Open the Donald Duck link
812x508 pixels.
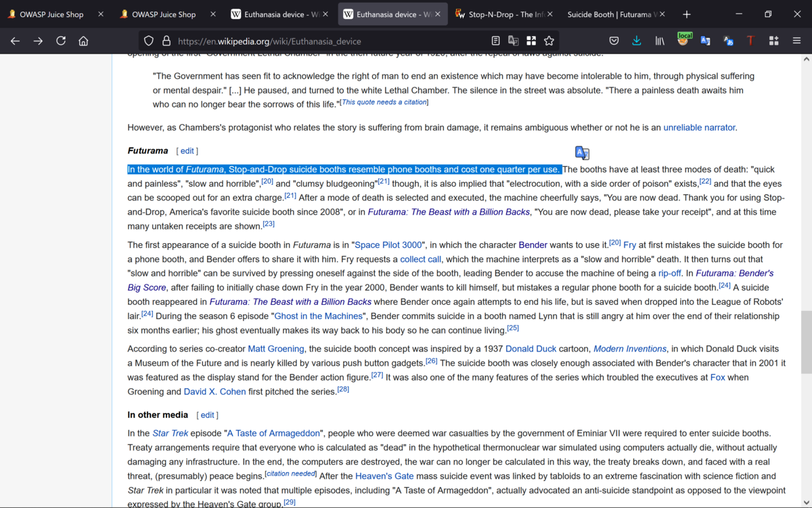tap(531, 349)
